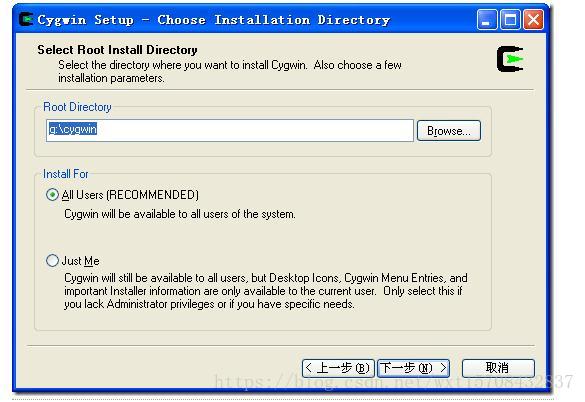This screenshot has width=585, height=402.
Task: Click the Root Directory path field
Action: pos(229,130)
